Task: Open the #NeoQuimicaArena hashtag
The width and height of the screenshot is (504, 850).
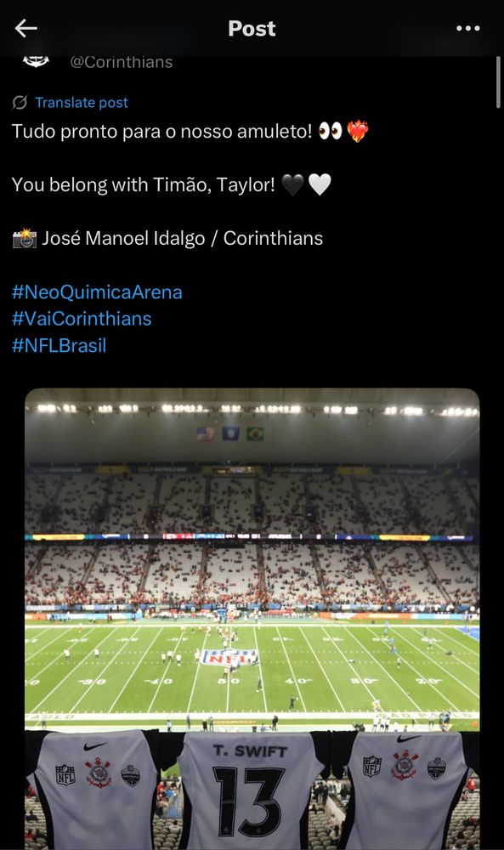Action: click(x=97, y=292)
